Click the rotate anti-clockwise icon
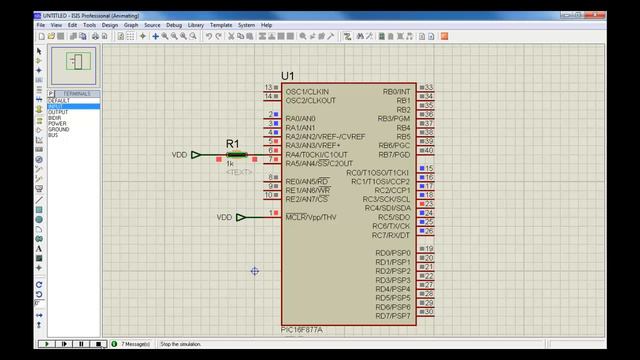This screenshot has height=360, width=640. pos(39,294)
